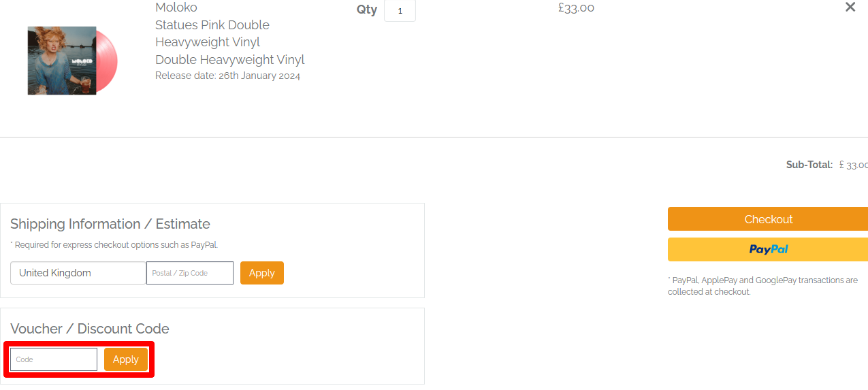Click the Shipping Information / Estimate heading
This screenshot has width=868, height=390.
110,224
